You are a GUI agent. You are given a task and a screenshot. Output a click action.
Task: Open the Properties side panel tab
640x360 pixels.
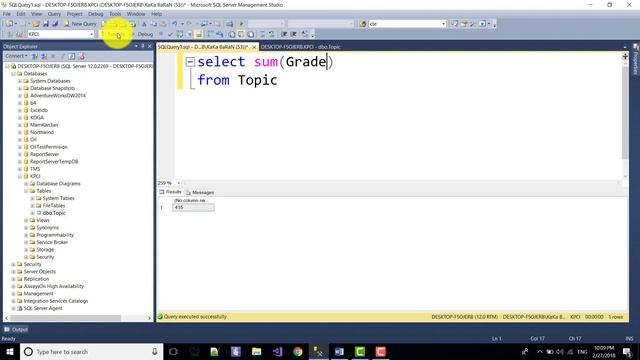coord(636,60)
